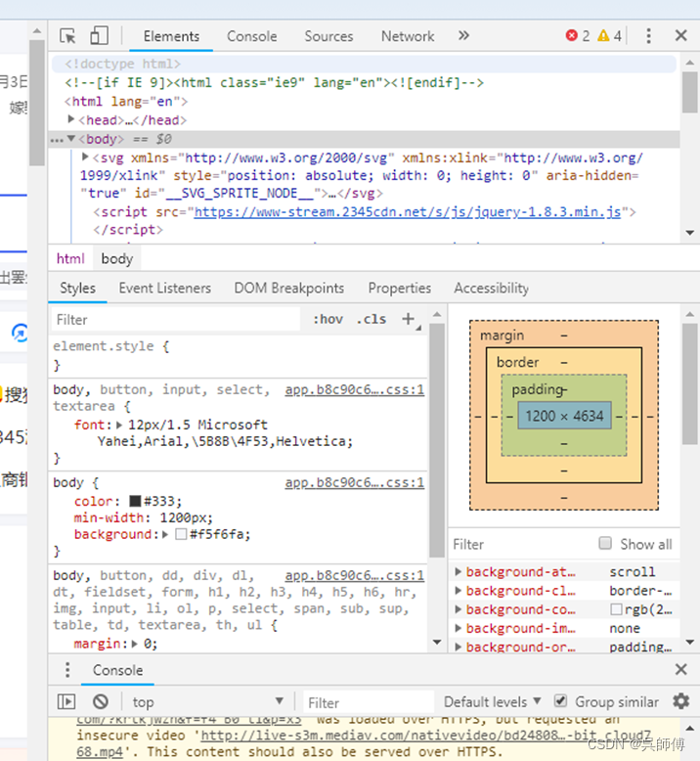
Task: Open css source link of body, button, input rule
Action: 355,389
